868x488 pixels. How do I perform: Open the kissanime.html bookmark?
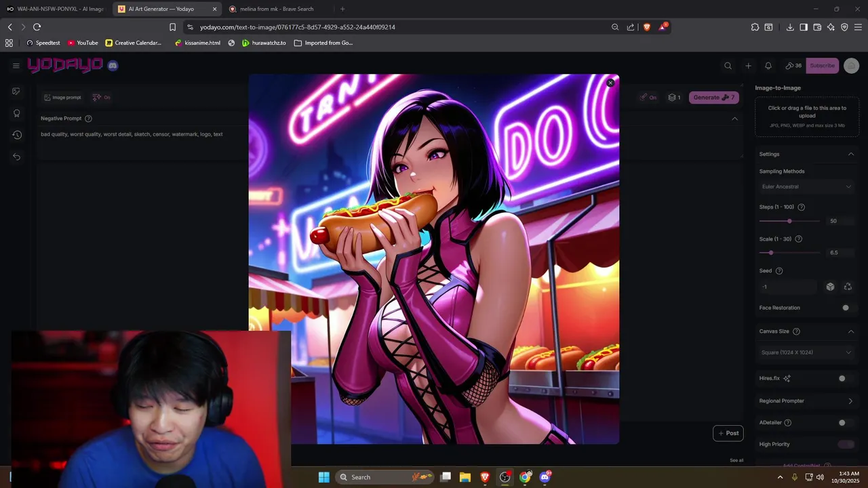[197, 43]
